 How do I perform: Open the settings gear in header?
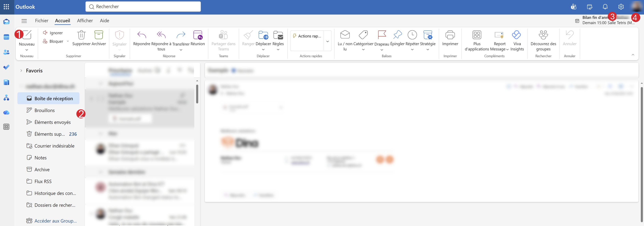(x=621, y=7)
